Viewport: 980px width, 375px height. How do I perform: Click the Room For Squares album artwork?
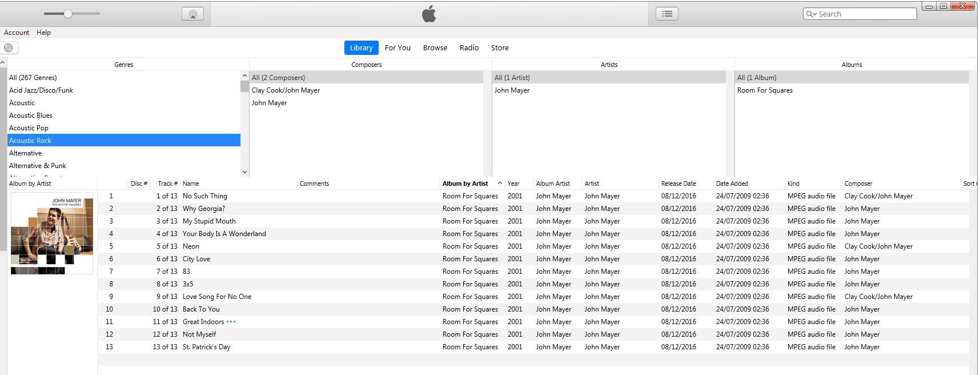point(52,233)
